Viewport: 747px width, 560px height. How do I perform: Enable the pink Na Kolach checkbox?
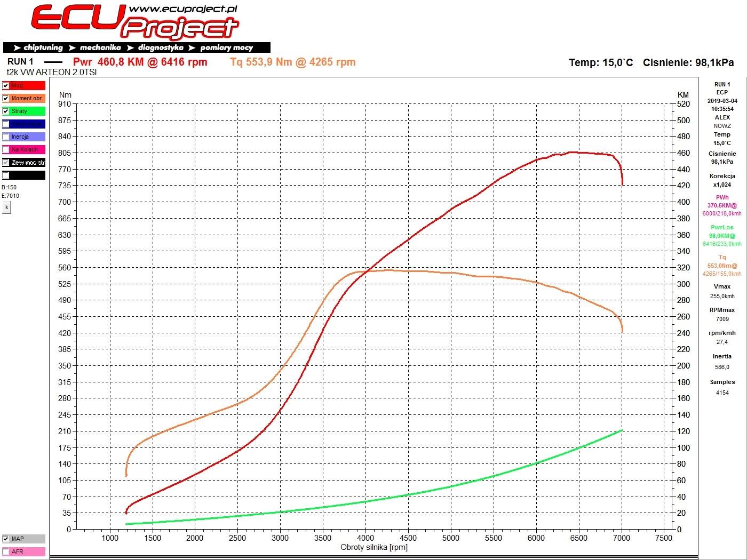[x=6, y=149]
